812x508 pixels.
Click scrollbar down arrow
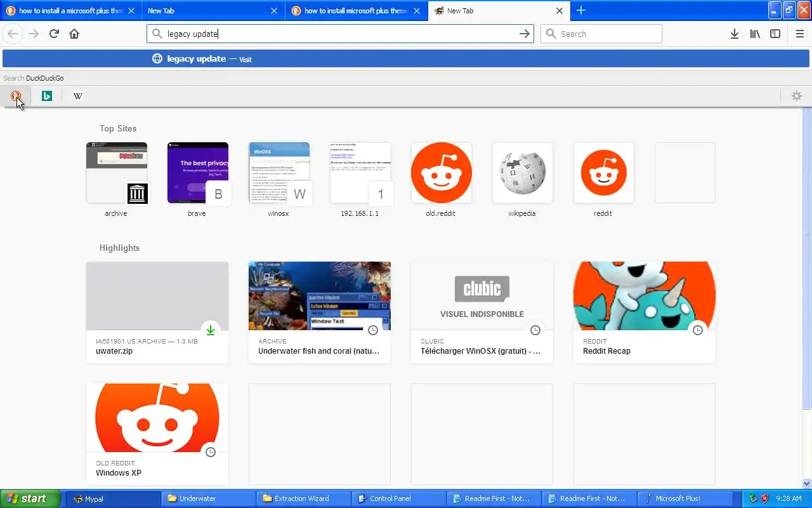pyautogui.click(x=807, y=483)
